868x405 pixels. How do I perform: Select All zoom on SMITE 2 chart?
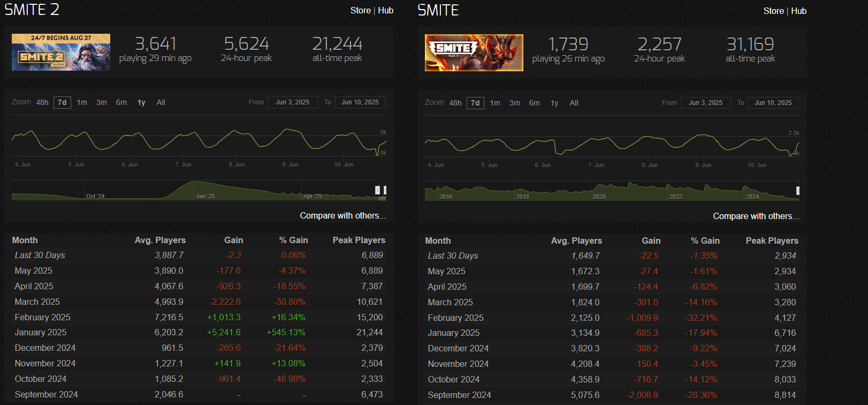[x=161, y=102]
